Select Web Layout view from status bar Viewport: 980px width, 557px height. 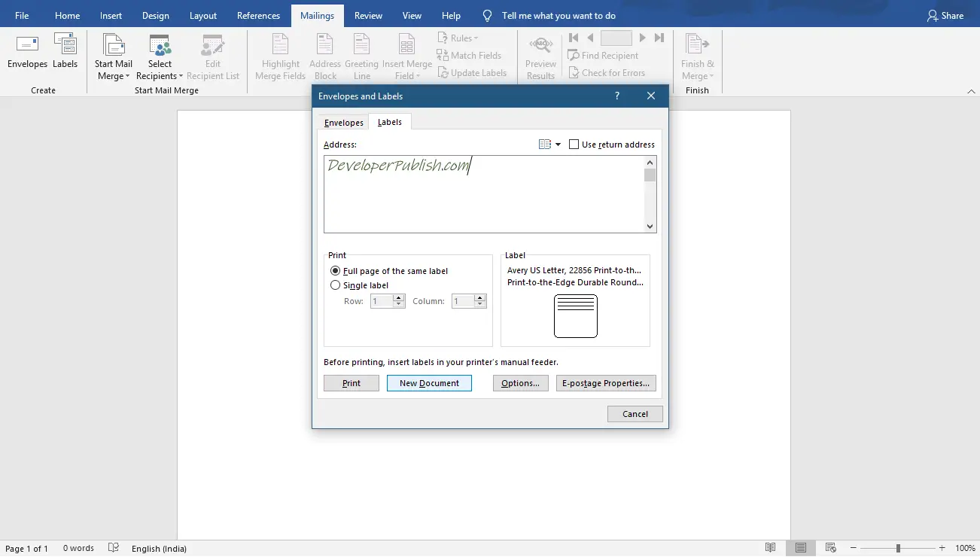pyautogui.click(x=829, y=547)
